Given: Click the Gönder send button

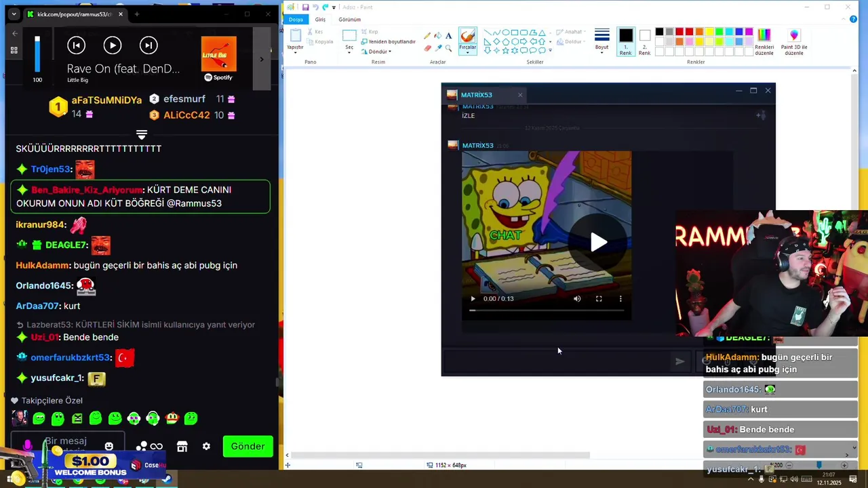Looking at the screenshot, I should pos(248,446).
